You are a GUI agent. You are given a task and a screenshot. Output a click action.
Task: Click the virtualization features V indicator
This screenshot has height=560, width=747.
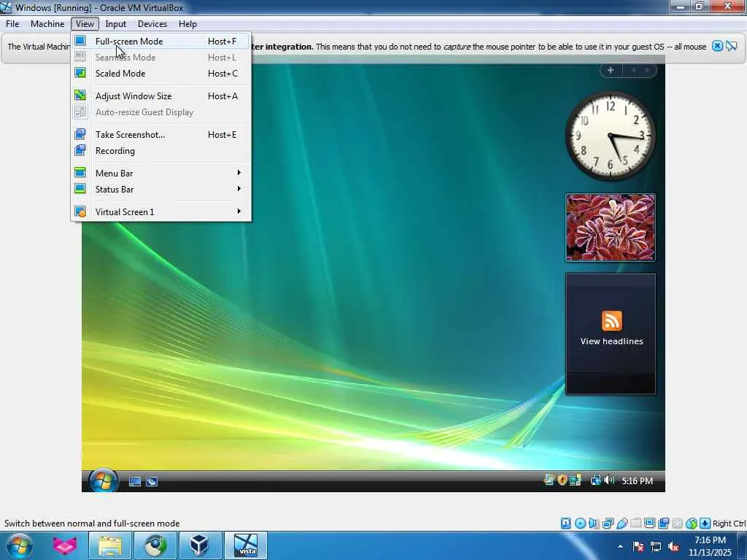coord(677,524)
